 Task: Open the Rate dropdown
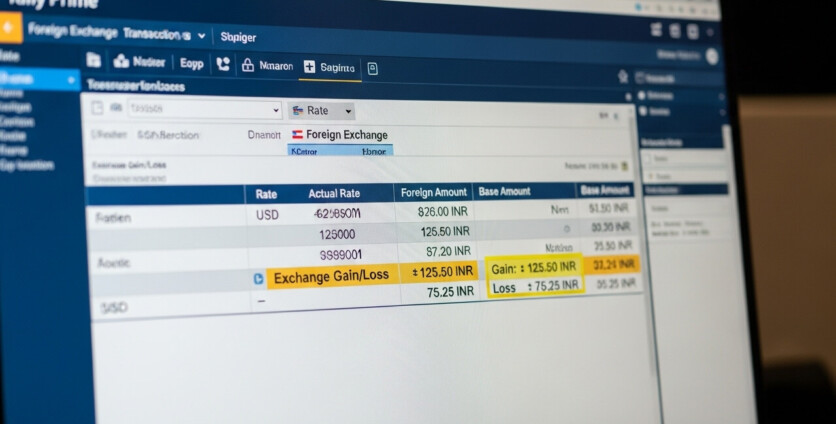click(322, 111)
